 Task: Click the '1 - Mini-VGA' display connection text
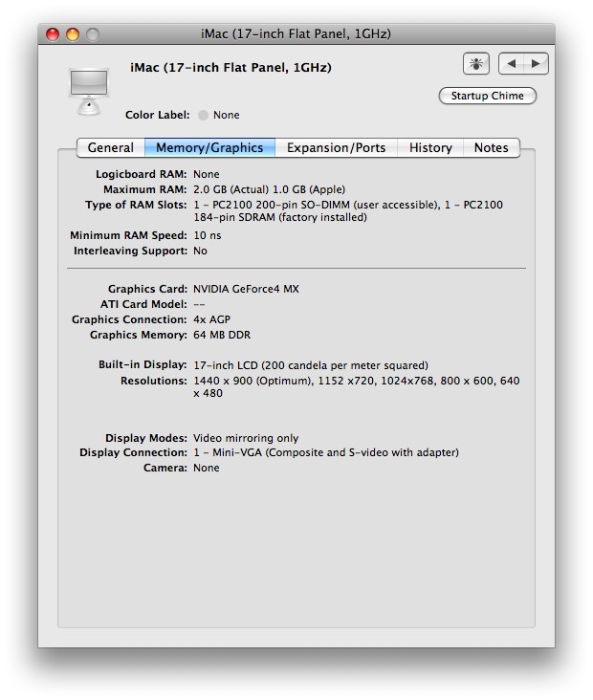tap(326, 452)
